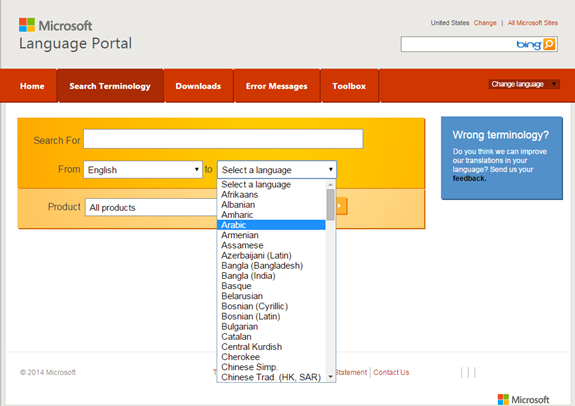The height and width of the screenshot is (406, 575).
Task: Collapse the target language combo box
Action: (x=277, y=170)
